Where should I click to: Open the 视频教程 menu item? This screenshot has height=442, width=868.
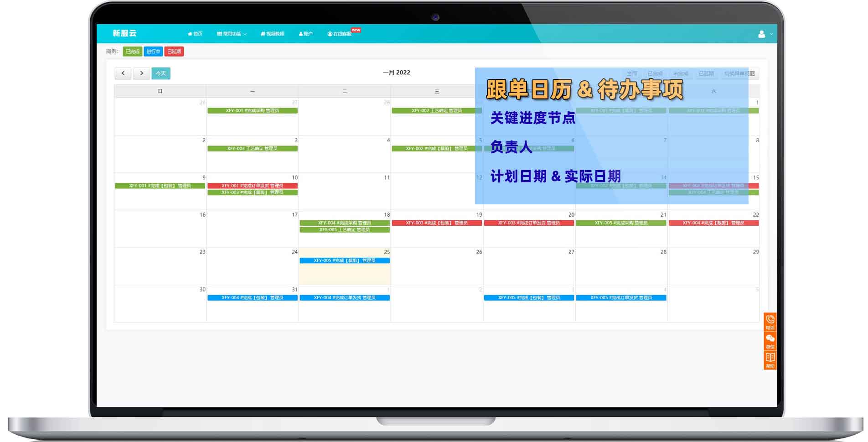(x=273, y=34)
